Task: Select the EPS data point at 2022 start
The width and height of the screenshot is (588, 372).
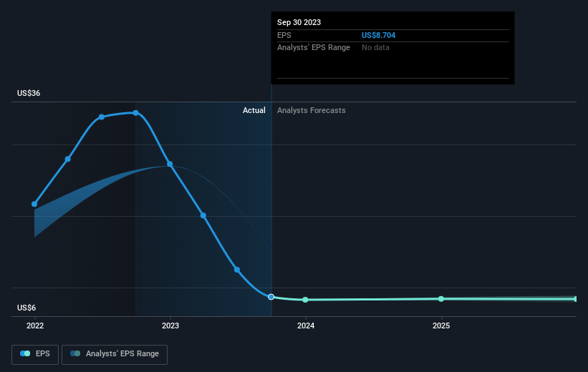Action: point(34,204)
